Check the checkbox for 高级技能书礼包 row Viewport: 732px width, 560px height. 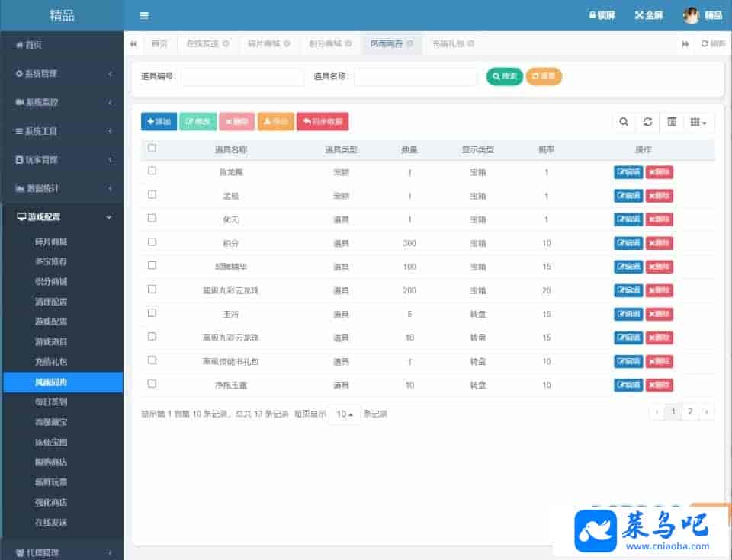point(152,360)
